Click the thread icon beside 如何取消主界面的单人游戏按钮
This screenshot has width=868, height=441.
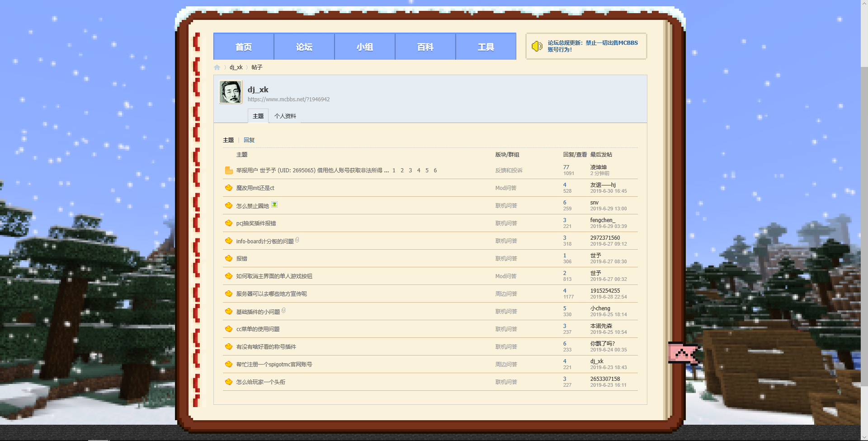tap(229, 276)
